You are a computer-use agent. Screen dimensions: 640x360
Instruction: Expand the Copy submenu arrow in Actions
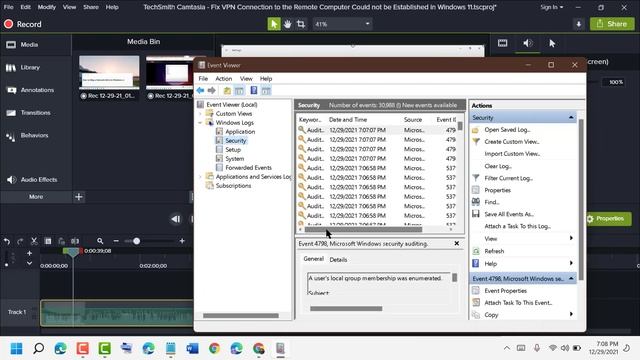click(571, 314)
